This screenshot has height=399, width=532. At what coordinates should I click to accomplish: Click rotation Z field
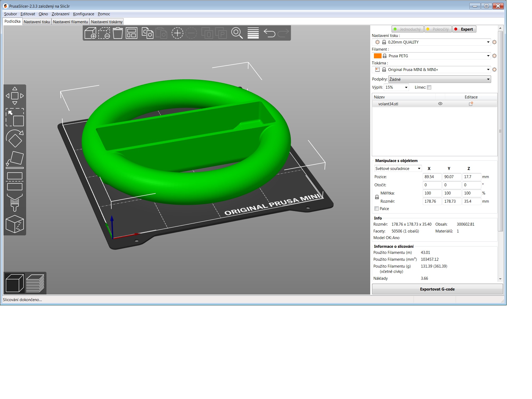tap(472, 185)
